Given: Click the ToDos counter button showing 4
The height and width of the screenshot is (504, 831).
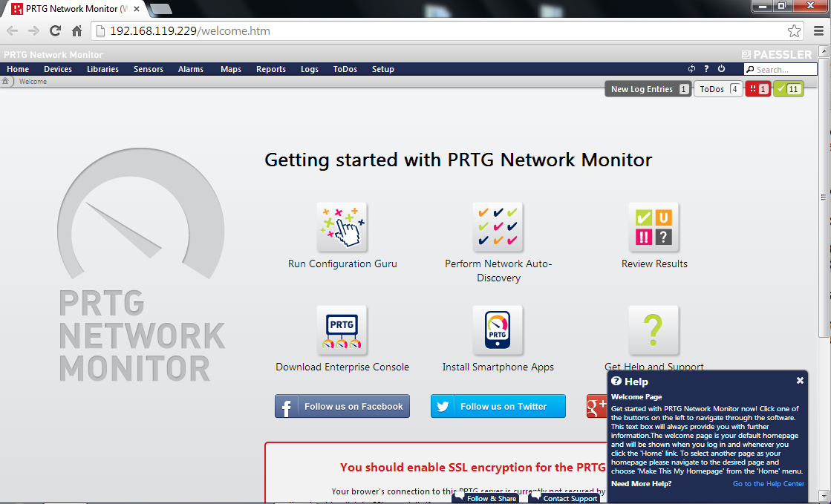Looking at the screenshot, I should point(718,89).
